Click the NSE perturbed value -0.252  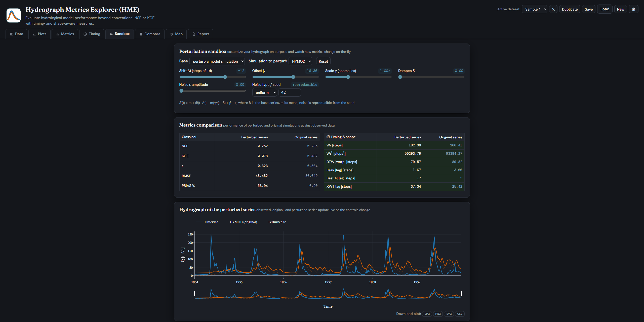click(262, 146)
